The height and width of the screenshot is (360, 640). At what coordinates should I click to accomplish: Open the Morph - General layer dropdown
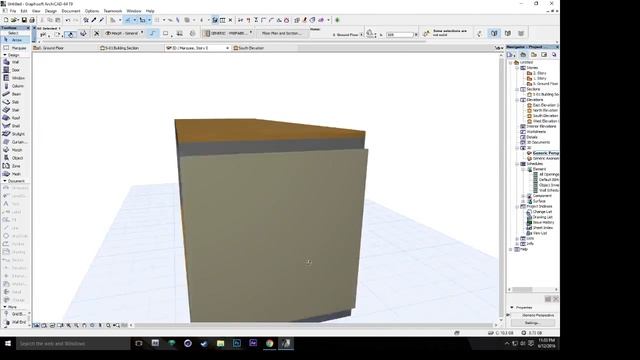(x=124, y=33)
